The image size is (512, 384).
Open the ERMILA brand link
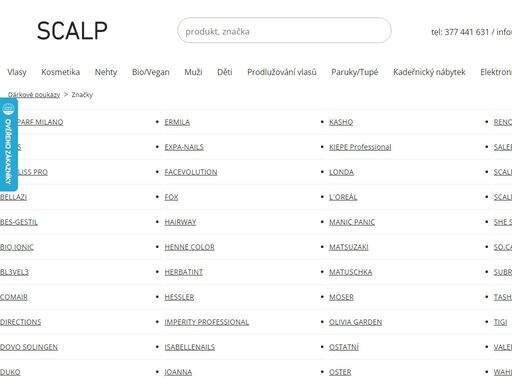coord(177,122)
